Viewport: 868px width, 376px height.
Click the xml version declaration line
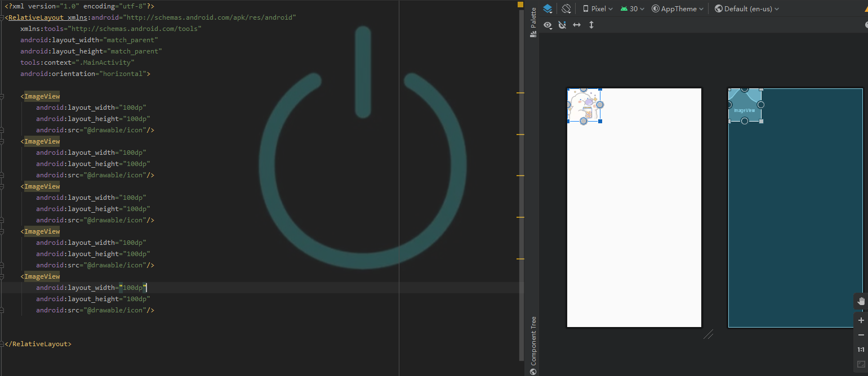pyautogui.click(x=79, y=6)
